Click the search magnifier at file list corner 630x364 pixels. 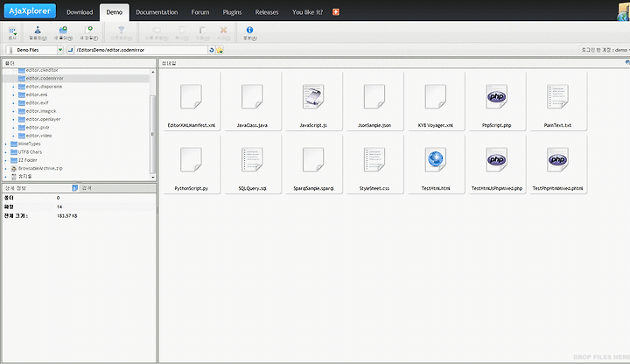pyautogui.click(x=627, y=63)
